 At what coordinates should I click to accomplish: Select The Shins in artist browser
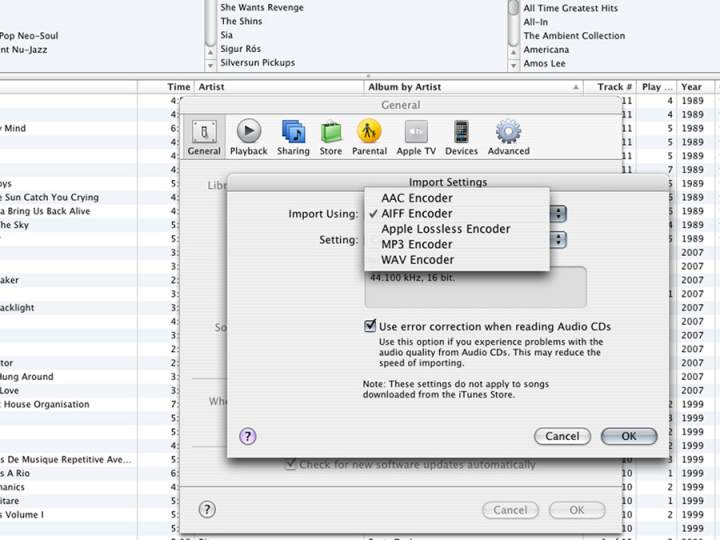coord(241,21)
